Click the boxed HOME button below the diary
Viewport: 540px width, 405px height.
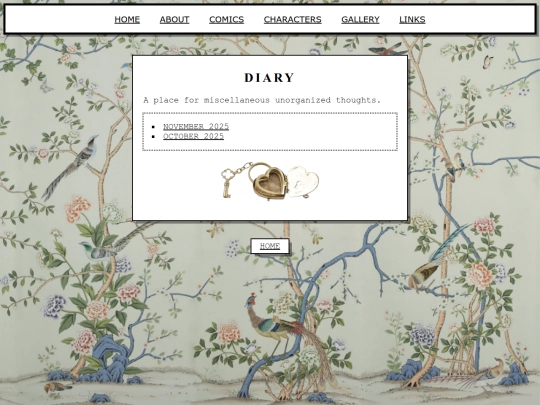coord(270,246)
